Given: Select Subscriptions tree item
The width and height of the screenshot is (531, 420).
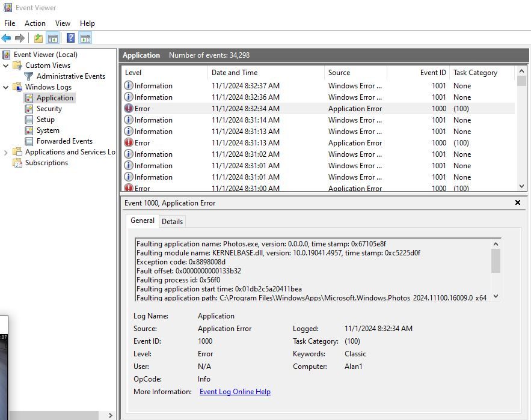Looking at the screenshot, I should tap(46, 163).
